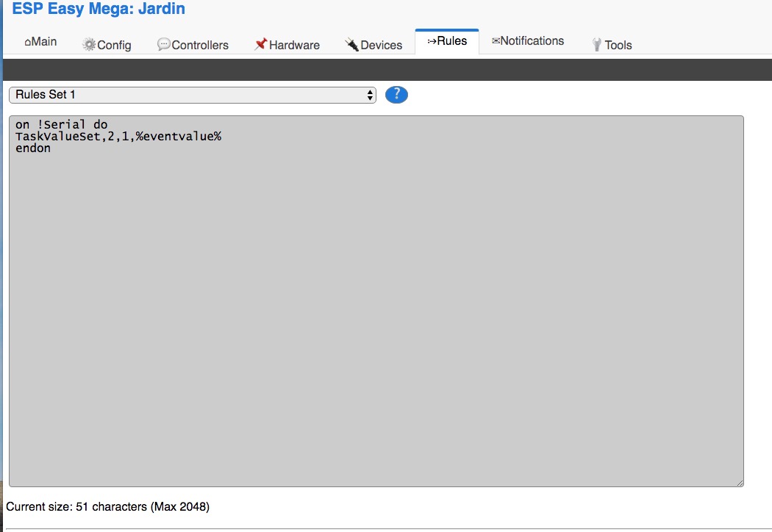772x532 pixels.
Task: Open the Main tab
Action: click(40, 41)
